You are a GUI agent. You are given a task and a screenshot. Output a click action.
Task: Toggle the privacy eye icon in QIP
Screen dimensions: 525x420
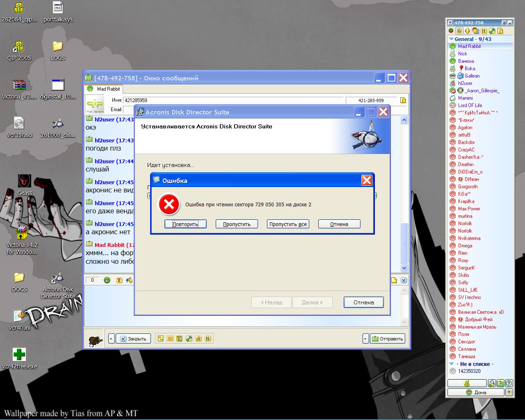tap(509, 393)
